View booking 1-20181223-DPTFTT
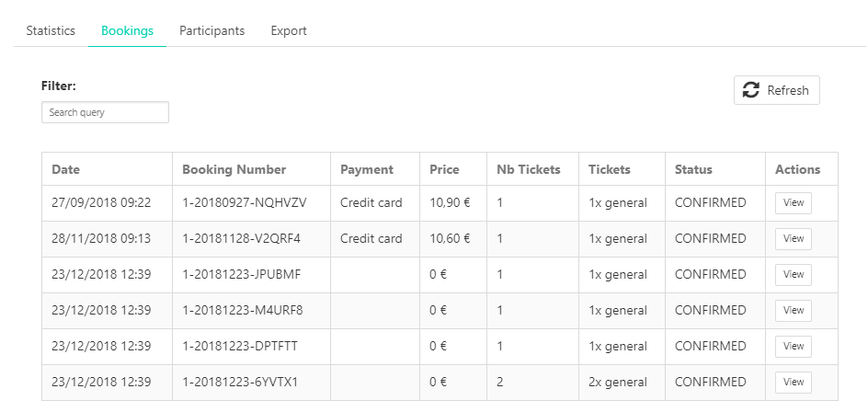Image resolution: width=868 pixels, height=412 pixels. point(794,346)
